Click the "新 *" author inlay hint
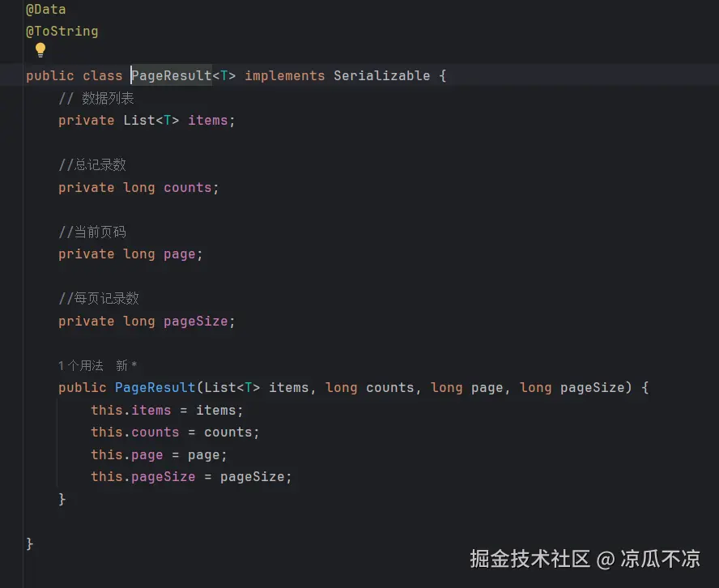The width and height of the screenshot is (719, 588). [x=126, y=366]
